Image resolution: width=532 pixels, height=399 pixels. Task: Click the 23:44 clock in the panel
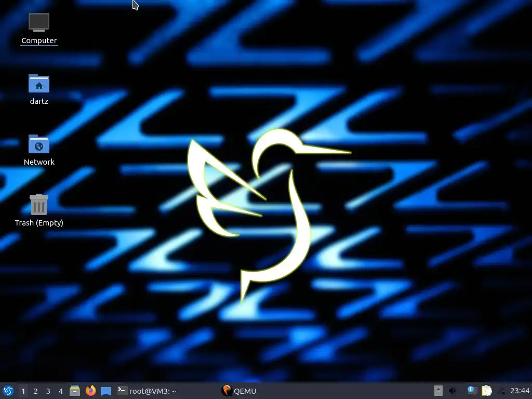click(x=520, y=391)
